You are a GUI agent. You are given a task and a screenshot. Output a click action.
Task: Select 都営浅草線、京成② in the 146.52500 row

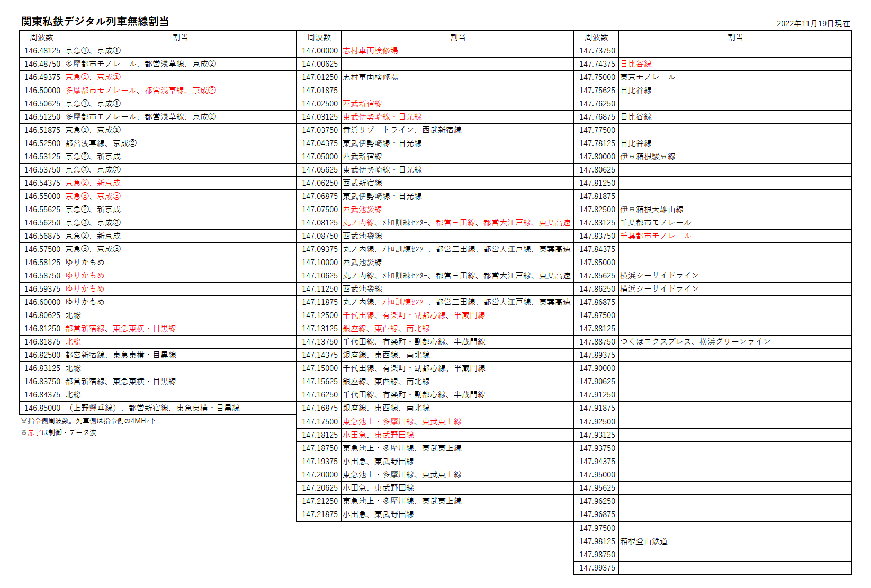101,143
